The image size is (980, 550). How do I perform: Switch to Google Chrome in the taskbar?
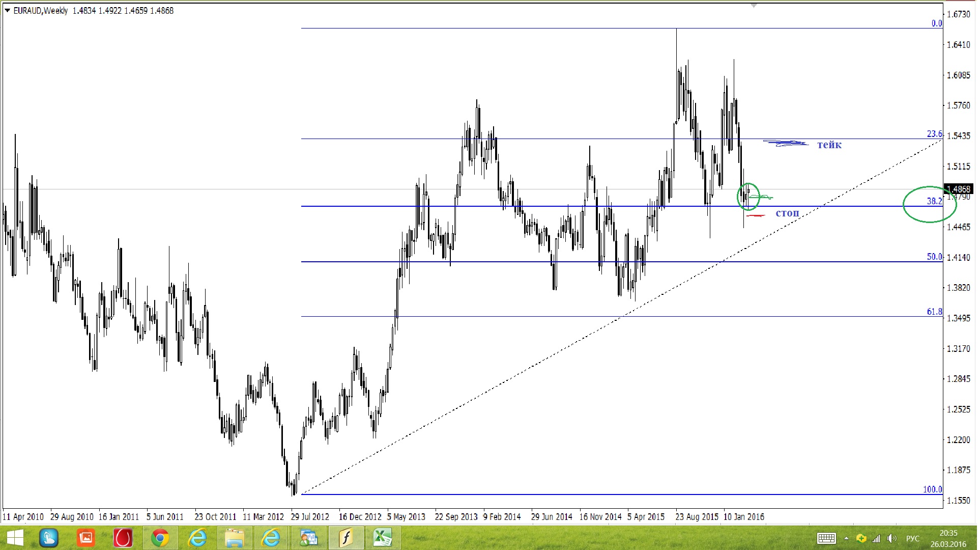tap(160, 538)
